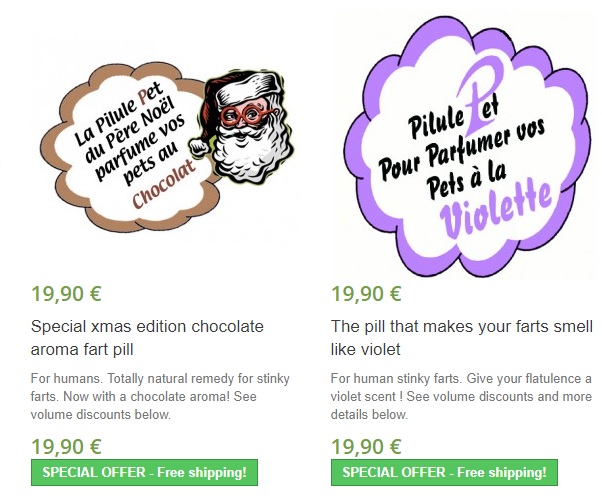The image size is (602, 500).
Task: Click the brown word Chocolat in the cloud
Action: (164, 184)
